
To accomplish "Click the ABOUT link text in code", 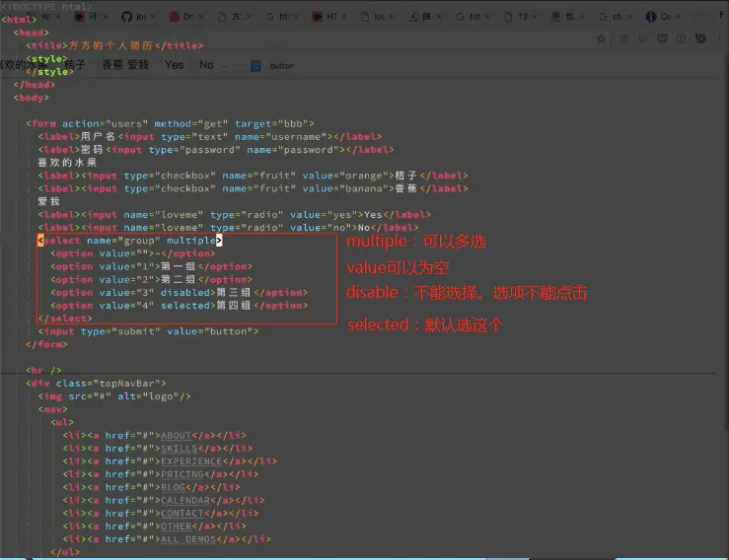I will tap(176, 436).
